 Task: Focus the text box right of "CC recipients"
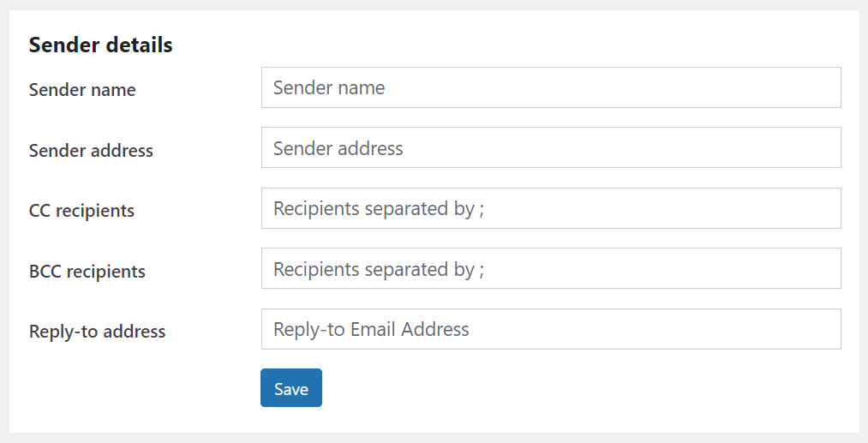pos(551,208)
